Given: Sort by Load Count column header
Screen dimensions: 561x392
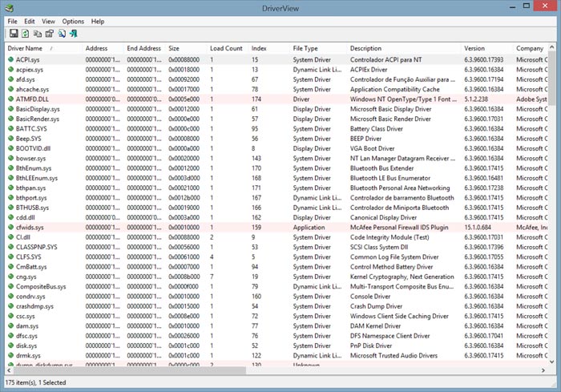Looking at the screenshot, I should (x=226, y=49).
